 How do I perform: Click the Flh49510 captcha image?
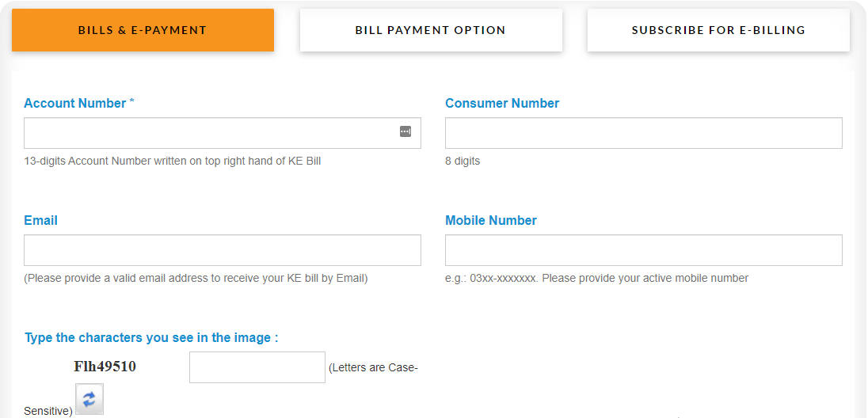point(105,367)
